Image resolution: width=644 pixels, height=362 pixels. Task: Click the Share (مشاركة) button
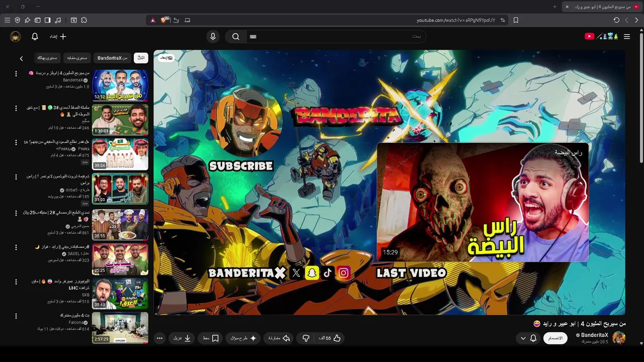[279, 338]
